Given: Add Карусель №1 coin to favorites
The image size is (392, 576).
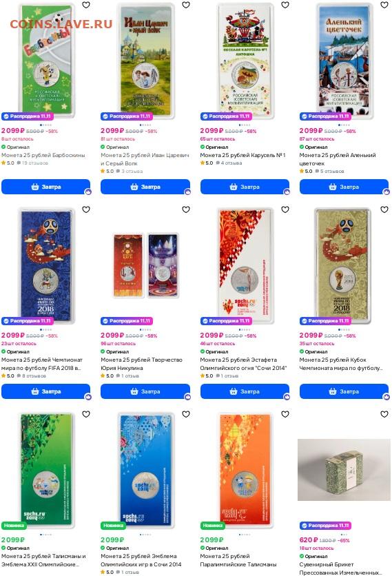Looking at the screenshot, I should point(285,5).
